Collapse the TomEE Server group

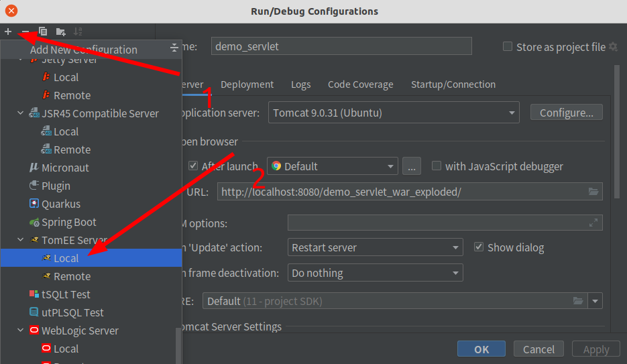pos(20,240)
